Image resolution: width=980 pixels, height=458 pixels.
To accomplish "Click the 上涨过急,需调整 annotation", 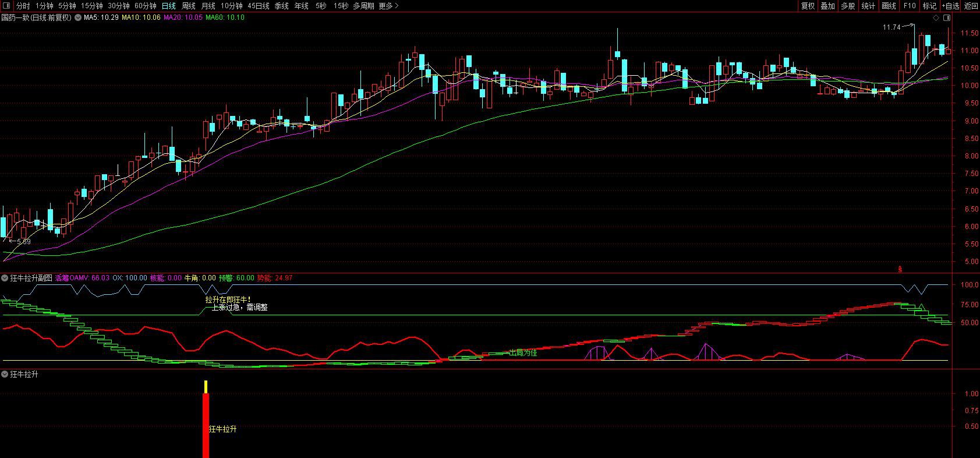I will pos(239,307).
